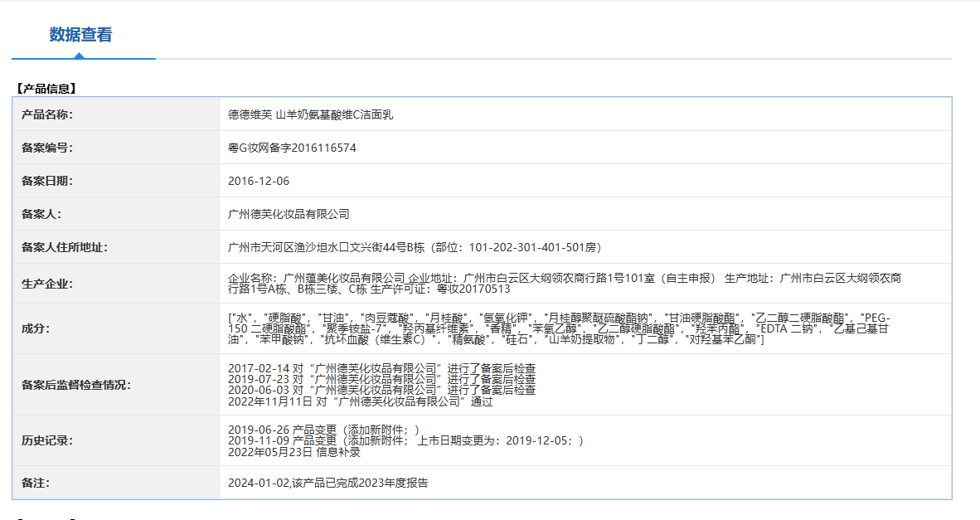Viewport: 980px width, 520px height.
Task: Select the 备案日期 row label
Action: coord(47,182)
